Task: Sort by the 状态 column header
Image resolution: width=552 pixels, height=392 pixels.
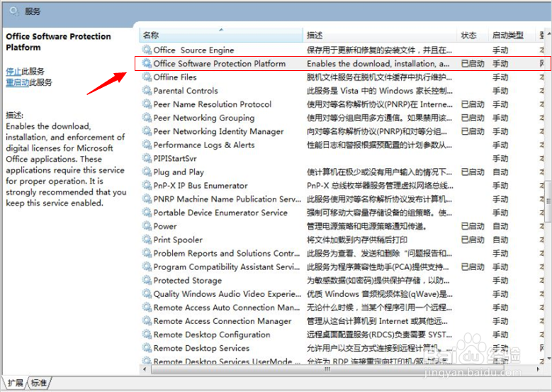Action: [x=473, y=35]
